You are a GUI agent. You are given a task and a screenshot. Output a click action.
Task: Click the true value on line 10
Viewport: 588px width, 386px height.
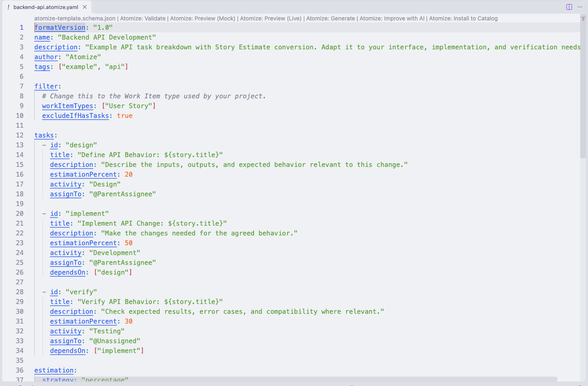pyautogui.click(x=125, y=115)
